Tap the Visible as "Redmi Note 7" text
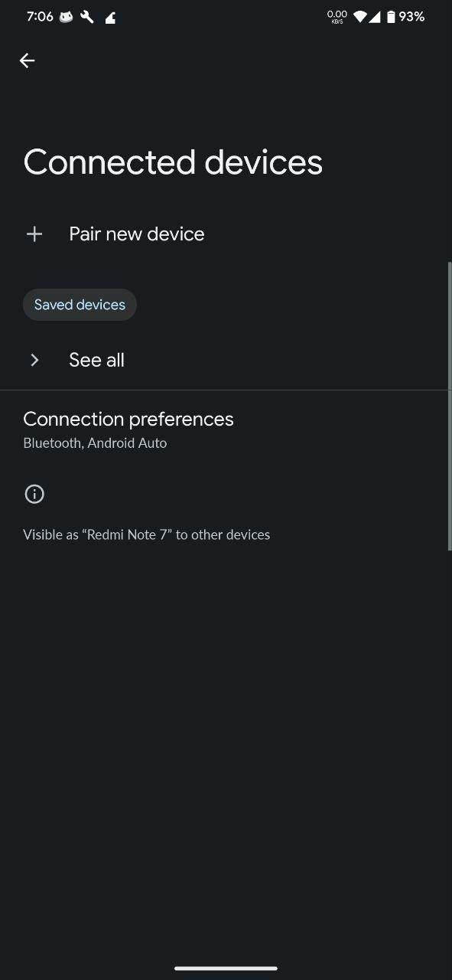 tap(147, 534)
